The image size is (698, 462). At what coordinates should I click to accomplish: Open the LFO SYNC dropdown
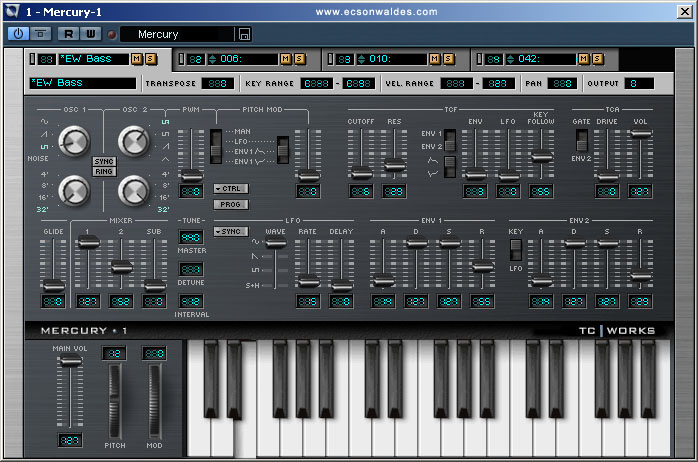[231, 231]
